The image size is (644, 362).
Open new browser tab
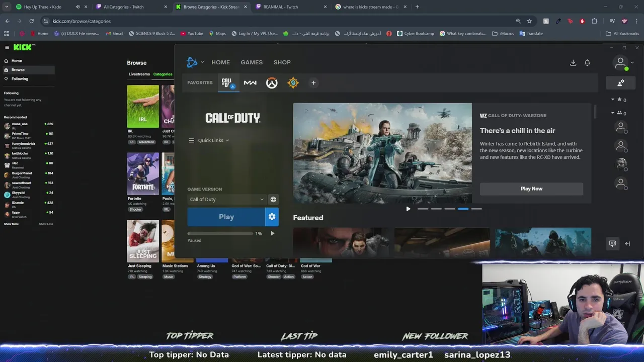(417, 7)
